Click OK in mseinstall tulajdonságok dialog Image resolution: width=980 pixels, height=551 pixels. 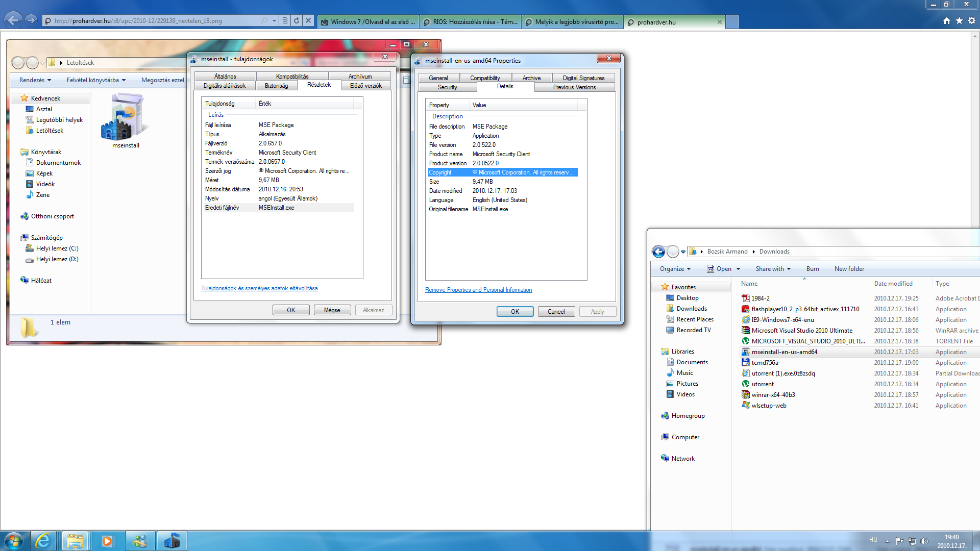[x=291, y=310]
